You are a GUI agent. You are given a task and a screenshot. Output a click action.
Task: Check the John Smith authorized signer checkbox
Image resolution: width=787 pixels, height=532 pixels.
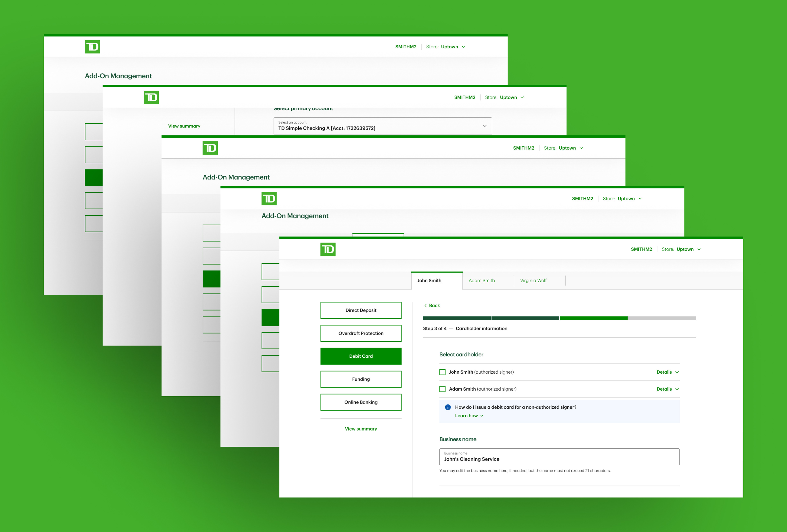pos(442,372)
